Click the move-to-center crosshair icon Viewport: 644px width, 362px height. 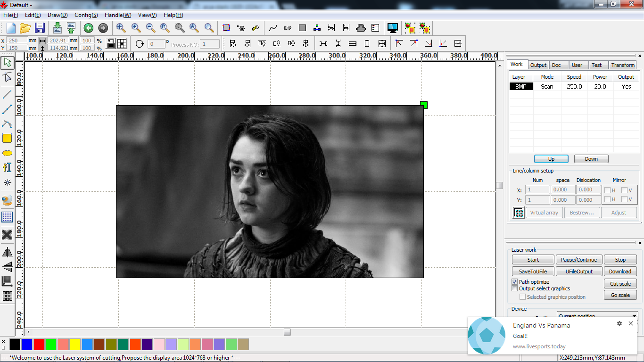(457, 43)
